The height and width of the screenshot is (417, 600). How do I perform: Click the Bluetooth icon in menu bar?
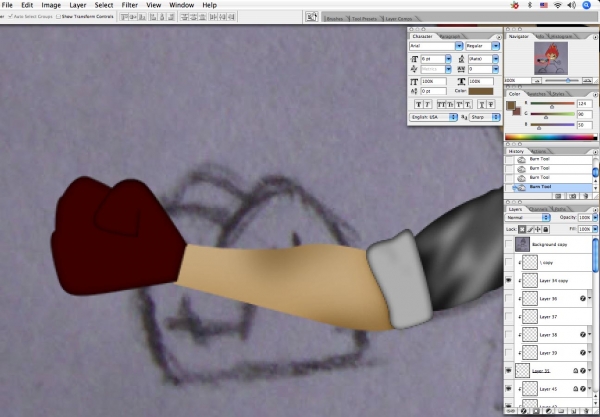click(530, 5)
